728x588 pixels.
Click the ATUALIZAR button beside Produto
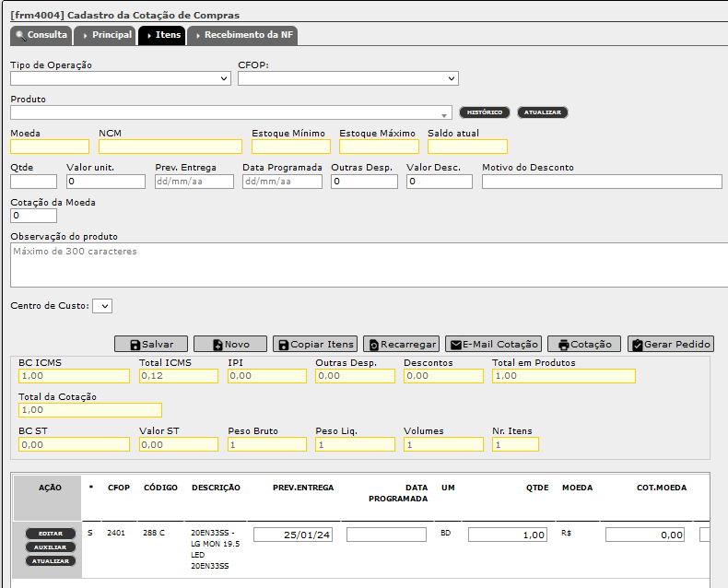542,112
